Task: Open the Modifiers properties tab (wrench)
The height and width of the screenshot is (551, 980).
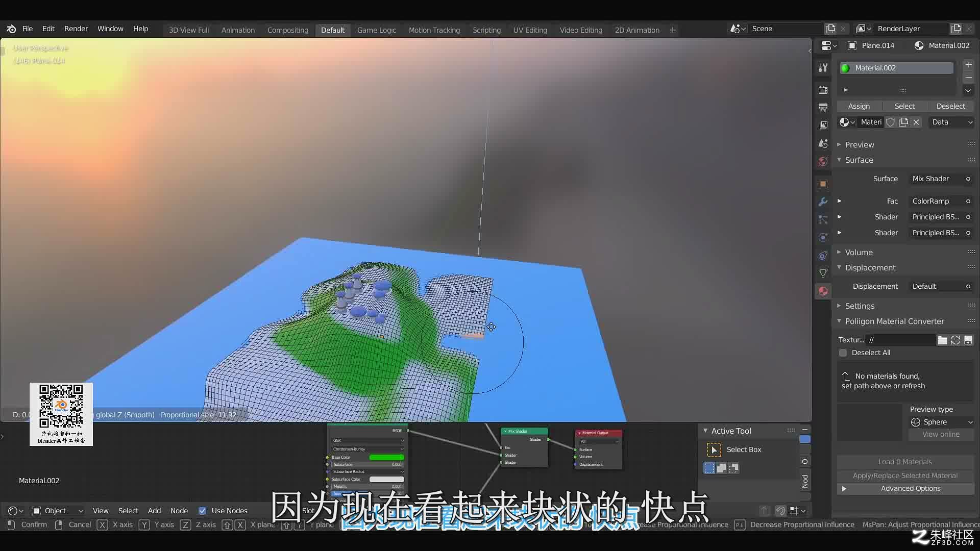Action: point(823,202)
